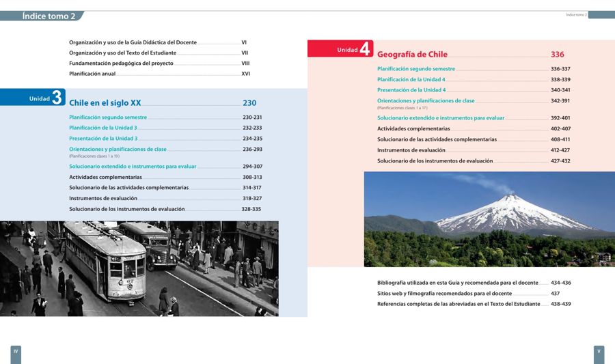
Task: Click page range 434-436
Action: (561, 283)
